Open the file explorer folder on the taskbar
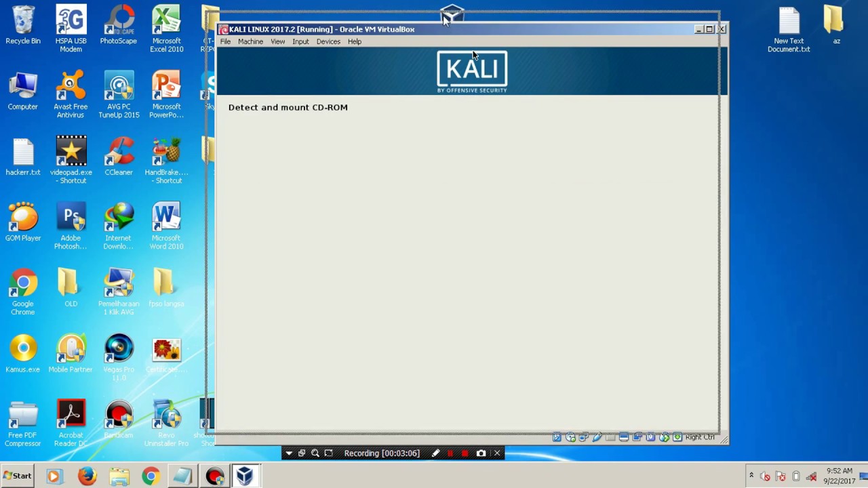The height and width of the screenshot is (488, 868). coord(119,476)
